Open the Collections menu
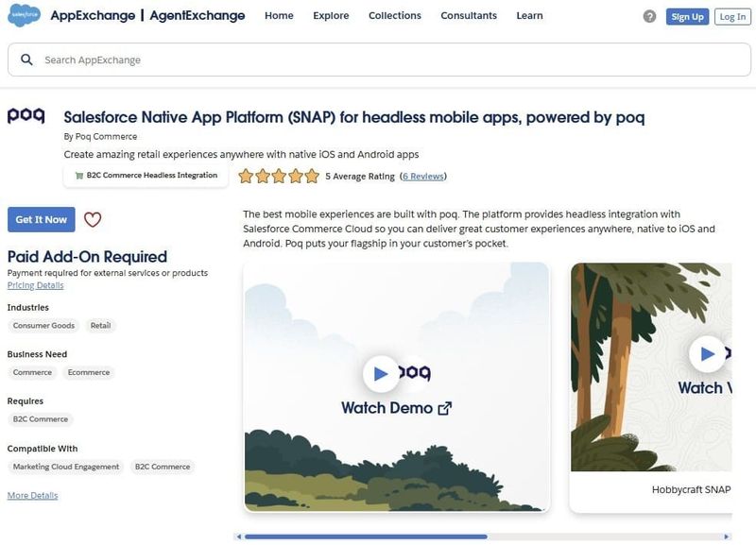Image resolution: width=756 pixels, height=545 pixels. pos(394,16)
